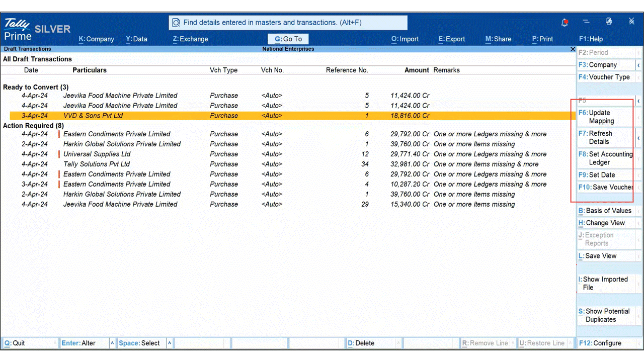Open the Y: Data menu
Screen dimensions: 644x362
click(x=136, y=39)
